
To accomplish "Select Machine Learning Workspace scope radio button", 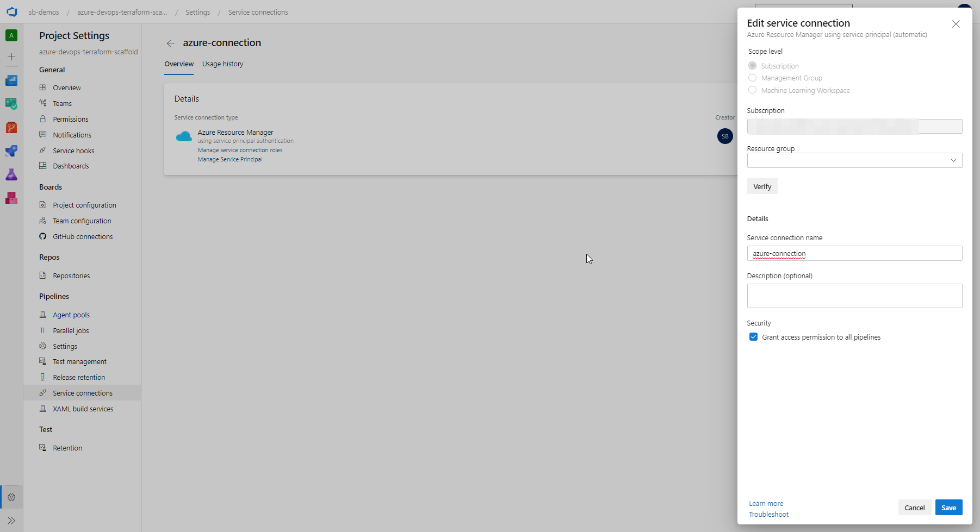I will 753,90.
